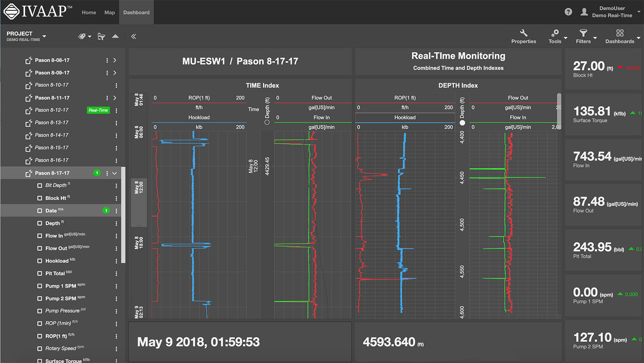
Task: Expand the Pason 8-09-17 chevron
Action: (115, 73)
